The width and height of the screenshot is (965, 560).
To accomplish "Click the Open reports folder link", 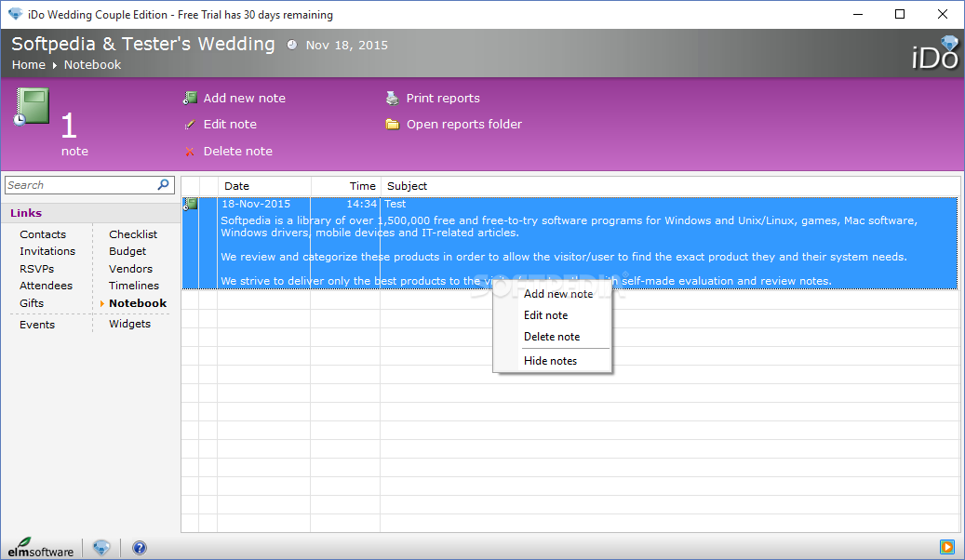I will (464, 125).
